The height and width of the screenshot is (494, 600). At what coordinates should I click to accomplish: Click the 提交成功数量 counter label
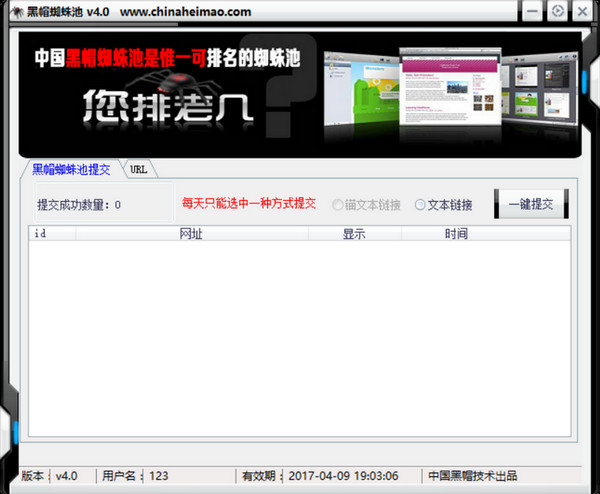(79, 205)
